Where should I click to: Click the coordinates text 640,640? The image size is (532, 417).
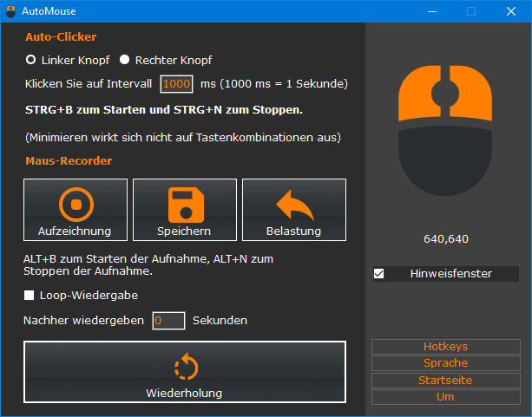[446, 239]
